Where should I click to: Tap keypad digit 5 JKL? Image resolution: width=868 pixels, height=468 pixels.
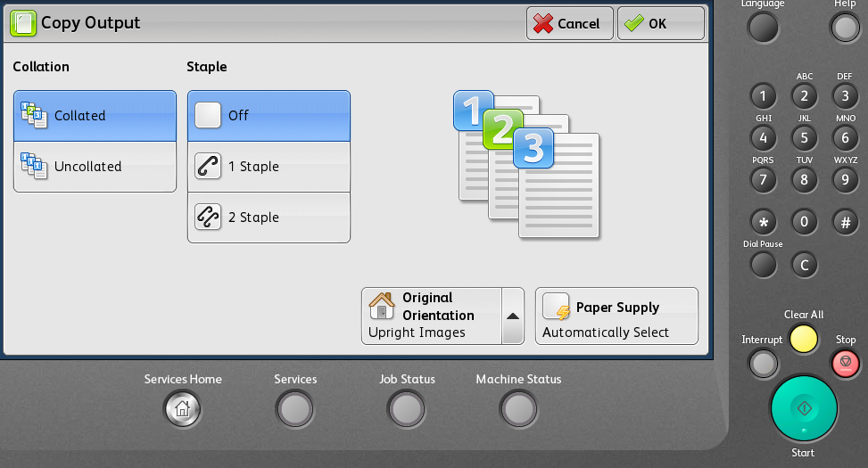click(x=805, y=138)
